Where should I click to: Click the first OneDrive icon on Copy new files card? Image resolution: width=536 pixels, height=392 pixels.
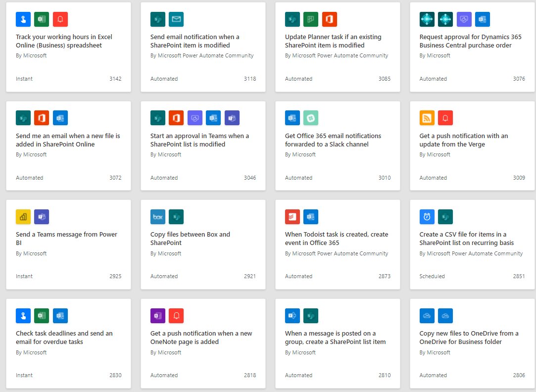427,316
